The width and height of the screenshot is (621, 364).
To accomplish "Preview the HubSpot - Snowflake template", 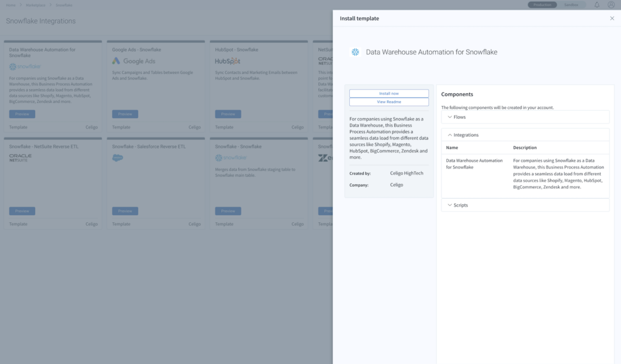I will click(x=228, y=114).
